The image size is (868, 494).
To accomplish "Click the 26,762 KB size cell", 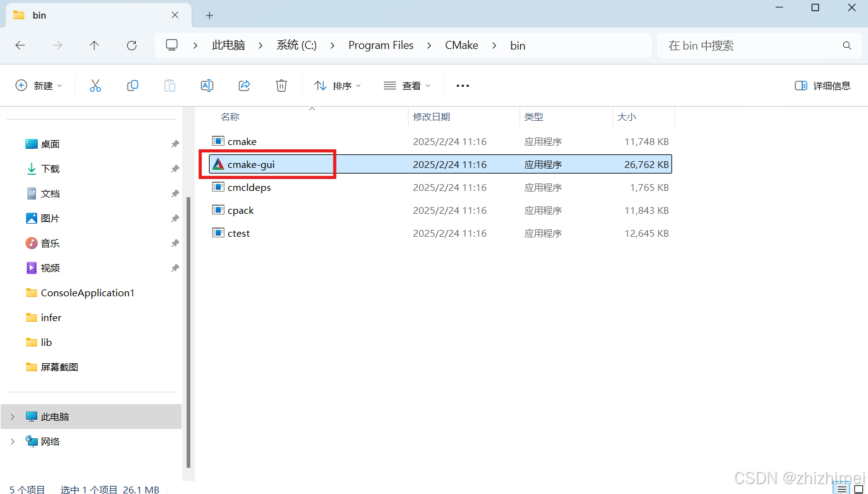I will click(x=647, y=164).
